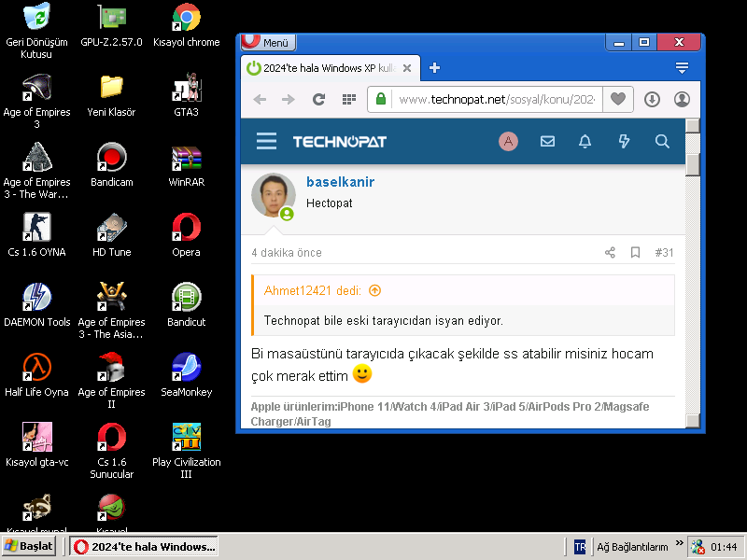The width and height of the screenshot is (747, 560).
Task: Open a new tab with the plus button
Action: point(434,68)
